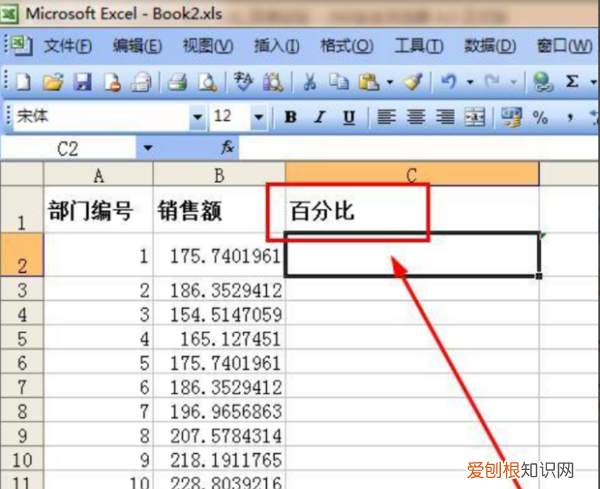This screenshot has width=600, height=489.
Task: Click inside the Name Box showing C2
Action: click(68, 148)
